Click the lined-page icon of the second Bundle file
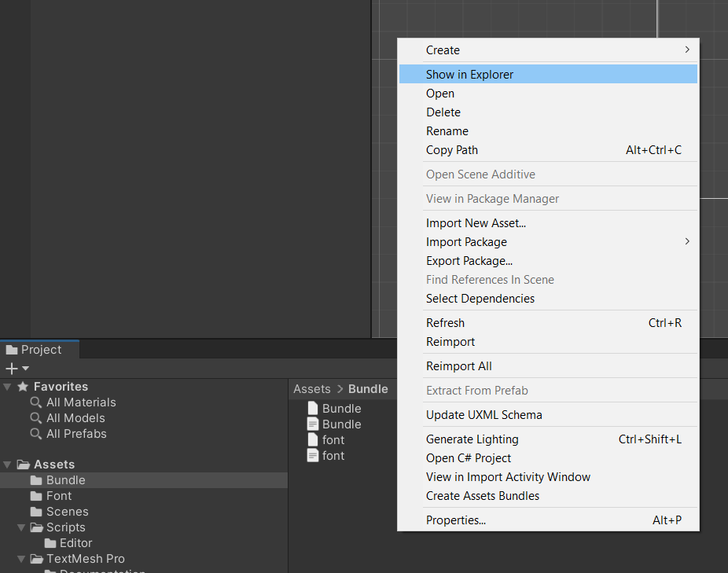Viewport: 728px width, 573px height. (313, 424)
